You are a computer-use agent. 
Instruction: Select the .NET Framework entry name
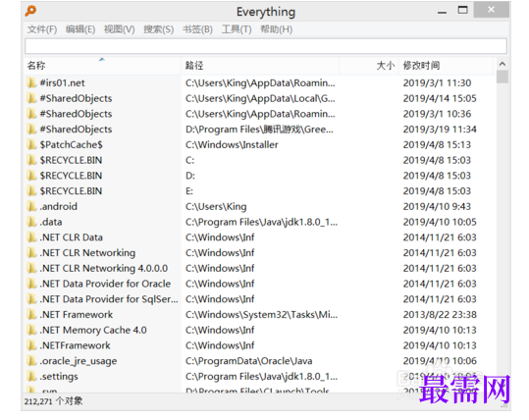(77, 315)
